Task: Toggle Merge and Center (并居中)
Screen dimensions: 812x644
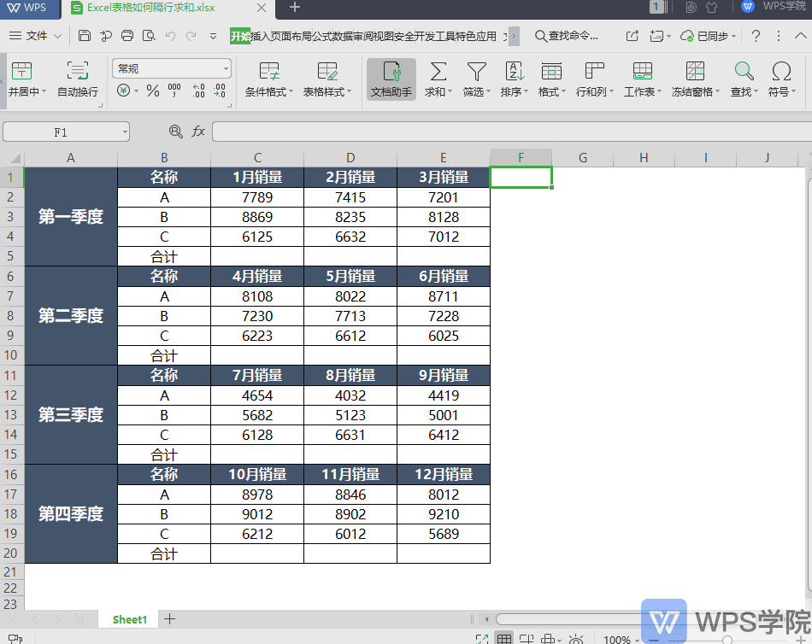Action: [x=22, y=72]
